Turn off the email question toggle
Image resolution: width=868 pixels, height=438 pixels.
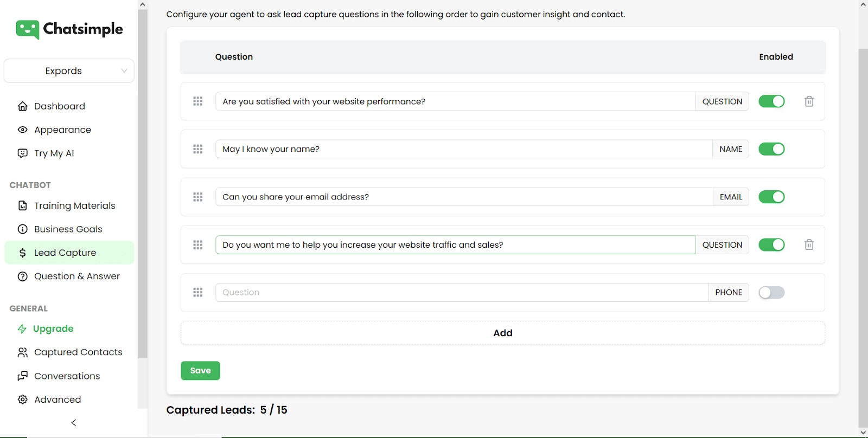(x=771, y=197)
